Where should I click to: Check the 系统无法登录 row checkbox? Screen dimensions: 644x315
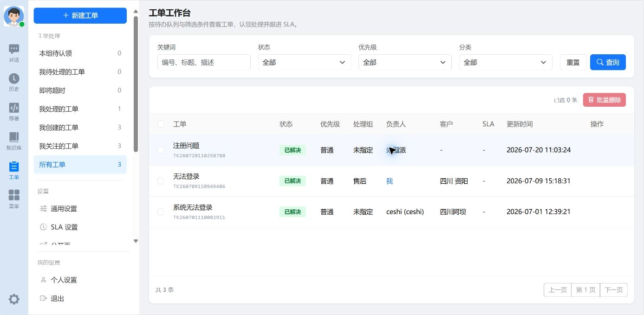[161, 212]
